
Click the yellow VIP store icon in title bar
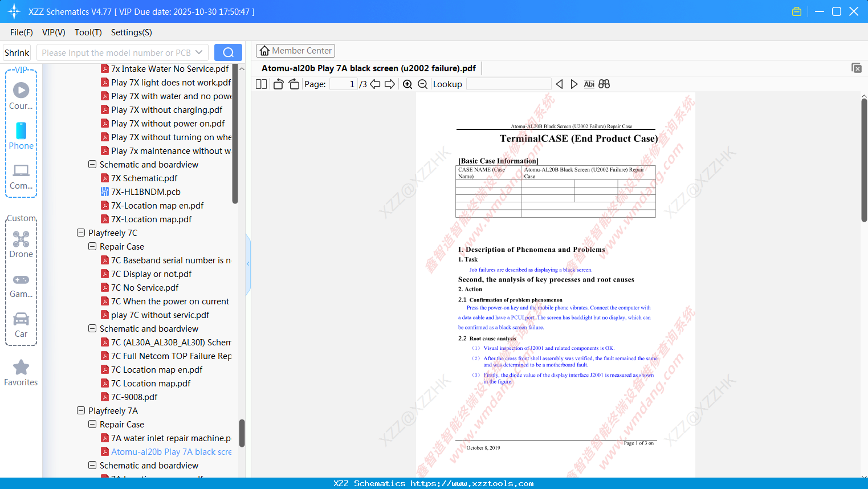[797, 11]
